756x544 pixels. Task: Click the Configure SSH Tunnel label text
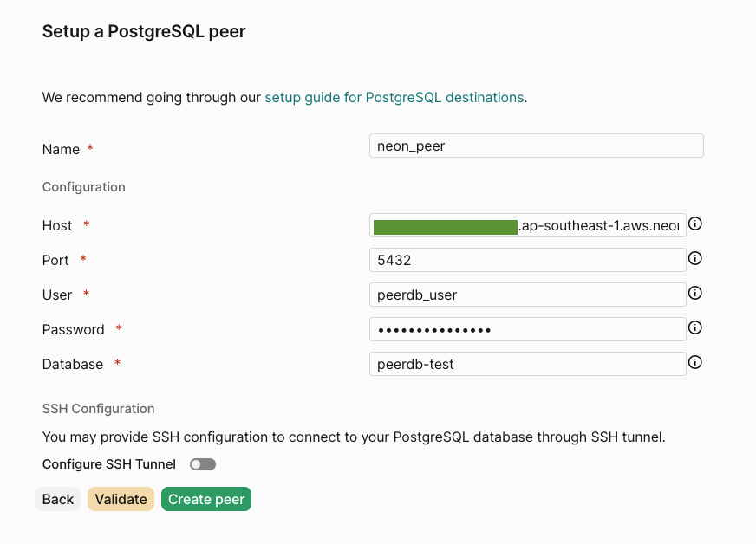(109, 464)
